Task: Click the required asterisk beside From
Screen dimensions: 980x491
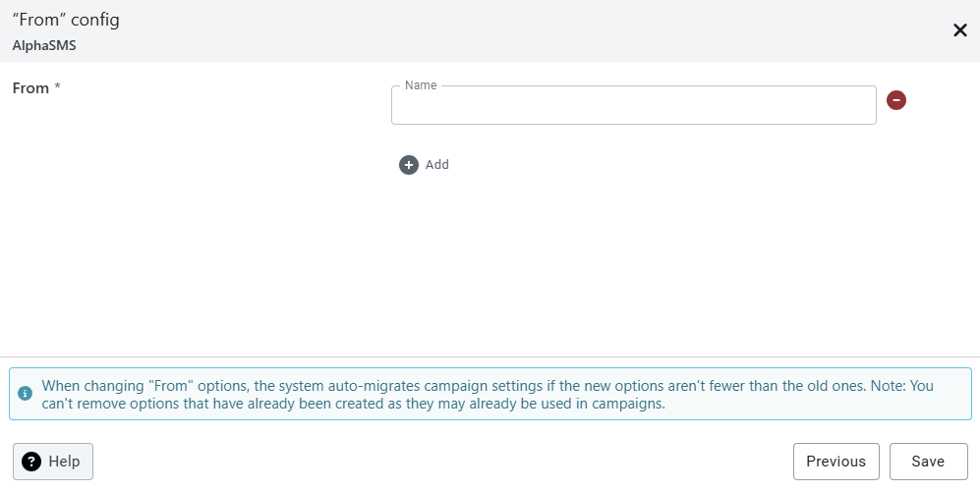Action: click(x=57, y=88)
